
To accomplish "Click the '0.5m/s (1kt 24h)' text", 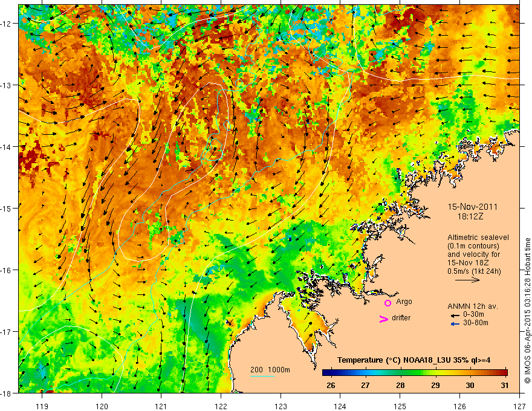I will 474,271.
